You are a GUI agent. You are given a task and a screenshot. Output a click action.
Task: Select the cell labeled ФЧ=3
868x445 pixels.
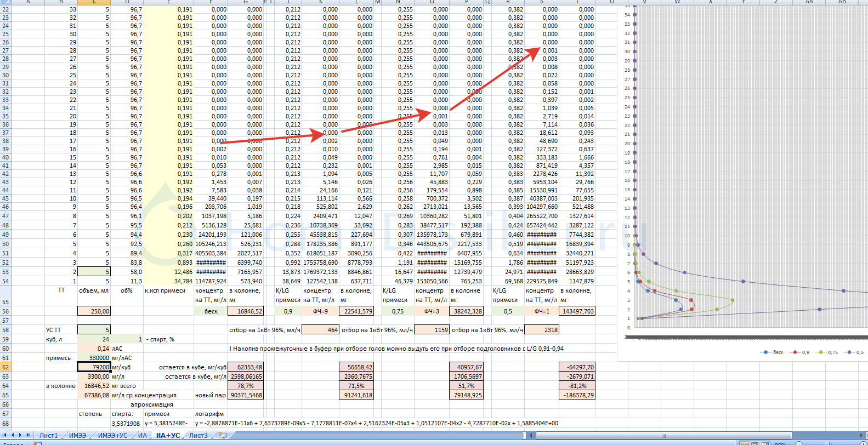tap(432, 311)
